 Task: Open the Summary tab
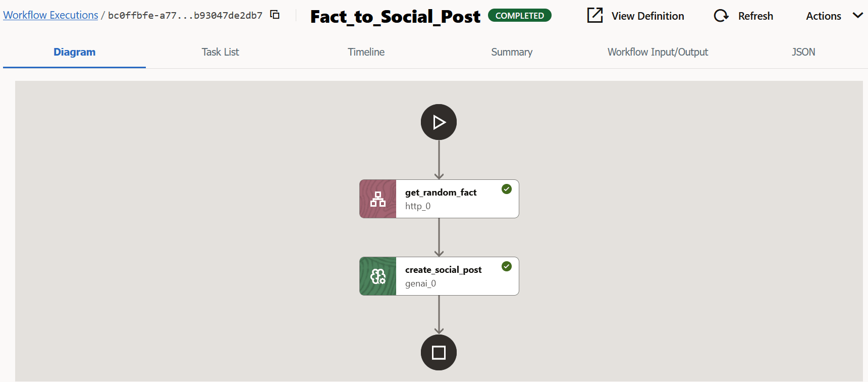[x=512, y=52]
